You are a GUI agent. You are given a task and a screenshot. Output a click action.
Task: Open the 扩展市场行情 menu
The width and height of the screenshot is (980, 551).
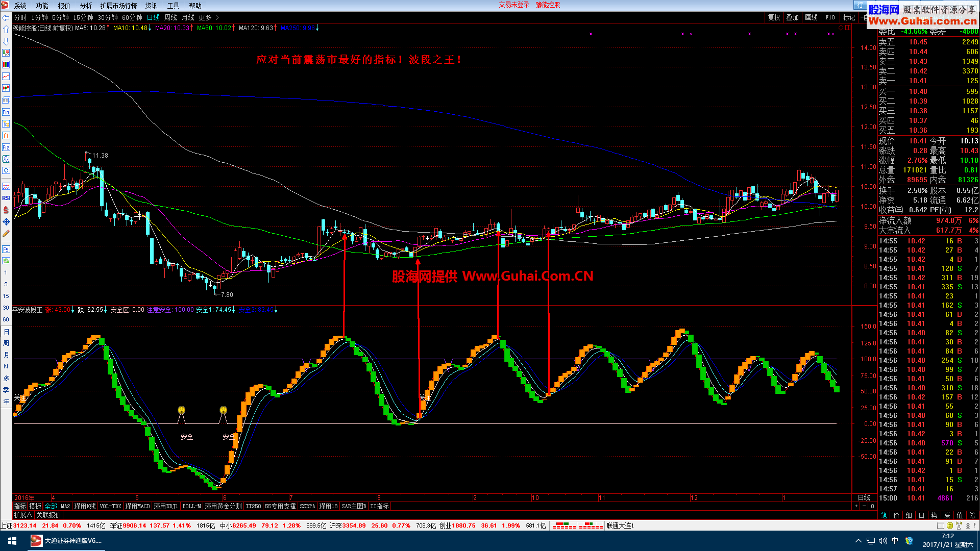(x=119, y=6)
